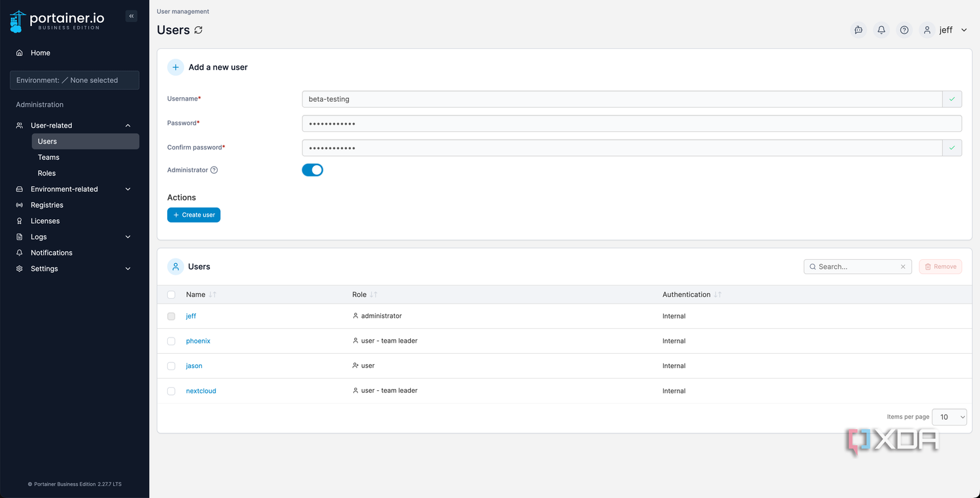980x498 pixels.
Task: Toggle the Administrator switch off
Action: [x=312, y=170]
